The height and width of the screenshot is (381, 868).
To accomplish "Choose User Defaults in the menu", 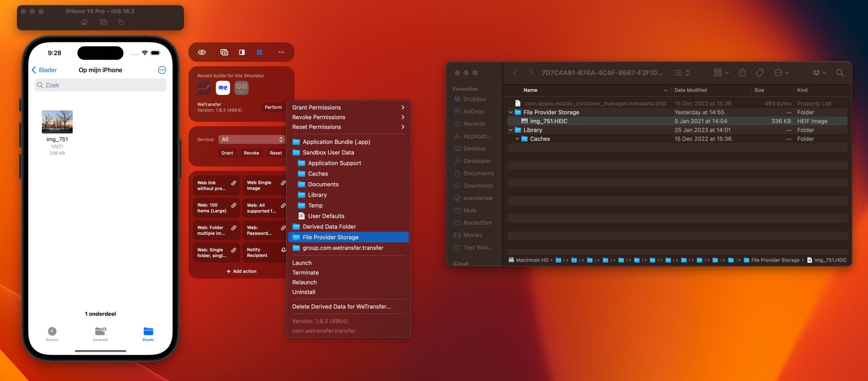I will (348, 216).
